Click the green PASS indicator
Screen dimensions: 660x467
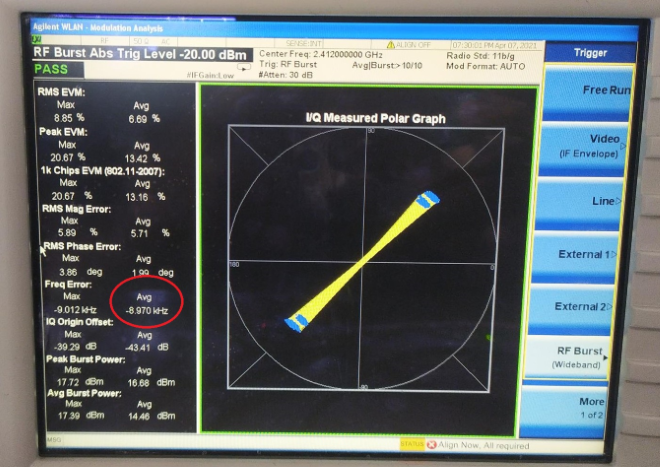(x=51, y=69)
